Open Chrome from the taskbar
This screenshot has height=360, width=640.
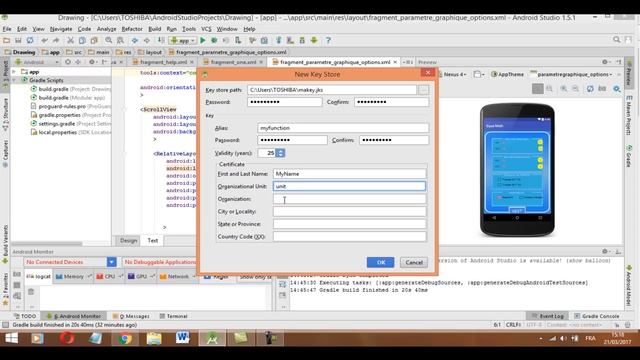coord(125,338)
